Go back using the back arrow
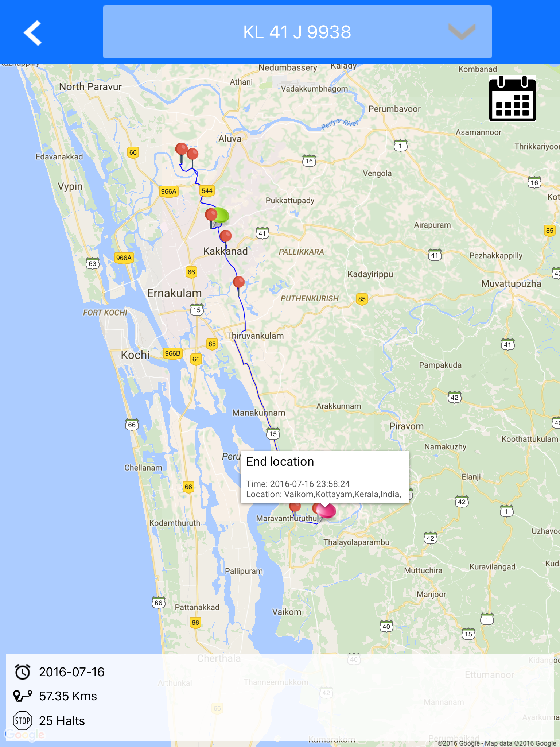The image size is (560, 747). (33, 33)
